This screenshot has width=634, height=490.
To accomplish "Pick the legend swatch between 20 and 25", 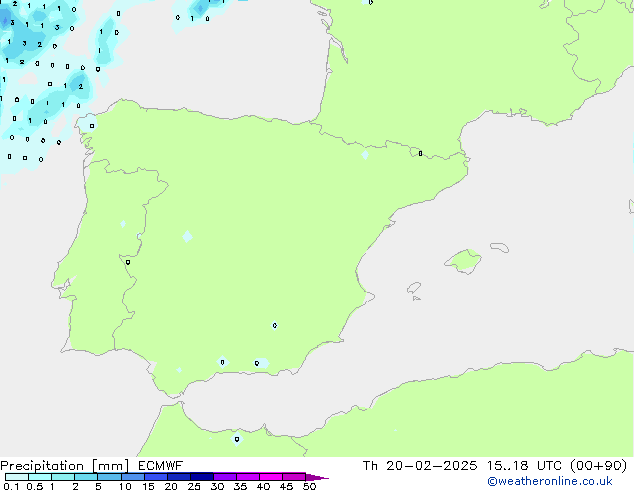I will pos(179,477).
